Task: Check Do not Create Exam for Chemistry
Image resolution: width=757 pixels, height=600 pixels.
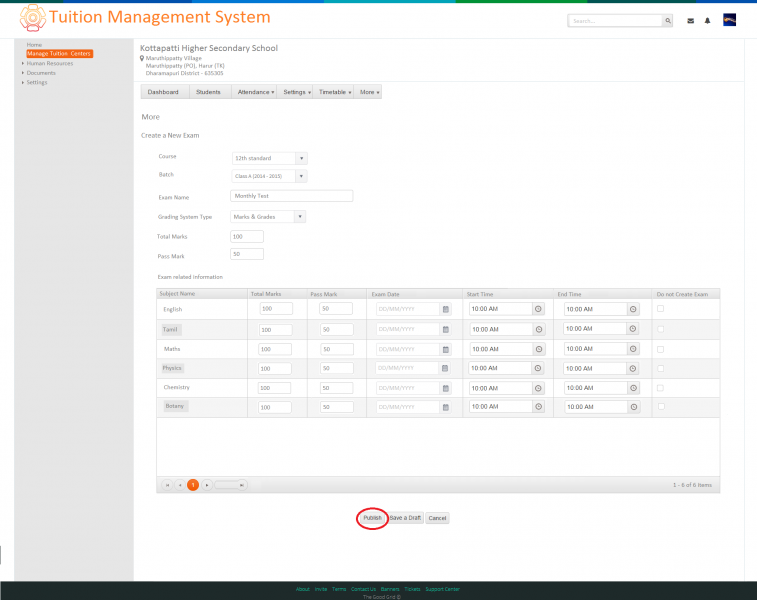Action: pos(660,388)
